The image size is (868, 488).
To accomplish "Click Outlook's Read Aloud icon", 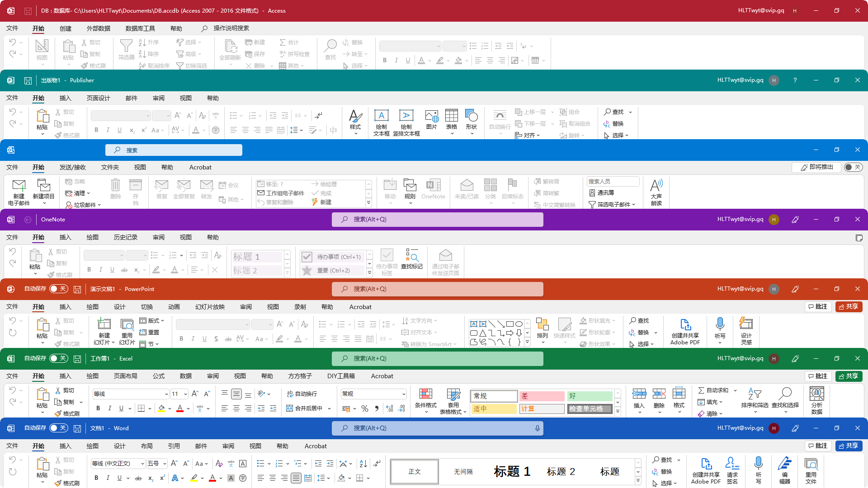I will [x=656, y=186].
